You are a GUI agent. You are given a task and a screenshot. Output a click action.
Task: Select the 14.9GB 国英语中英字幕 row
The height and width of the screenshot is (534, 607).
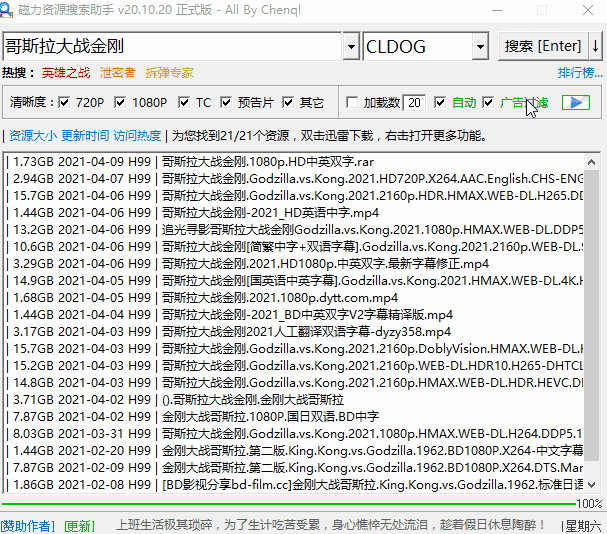click(295, 281)
